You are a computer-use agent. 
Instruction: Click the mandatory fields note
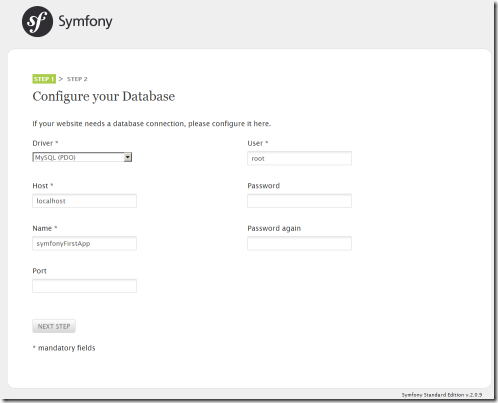(64, 348)
